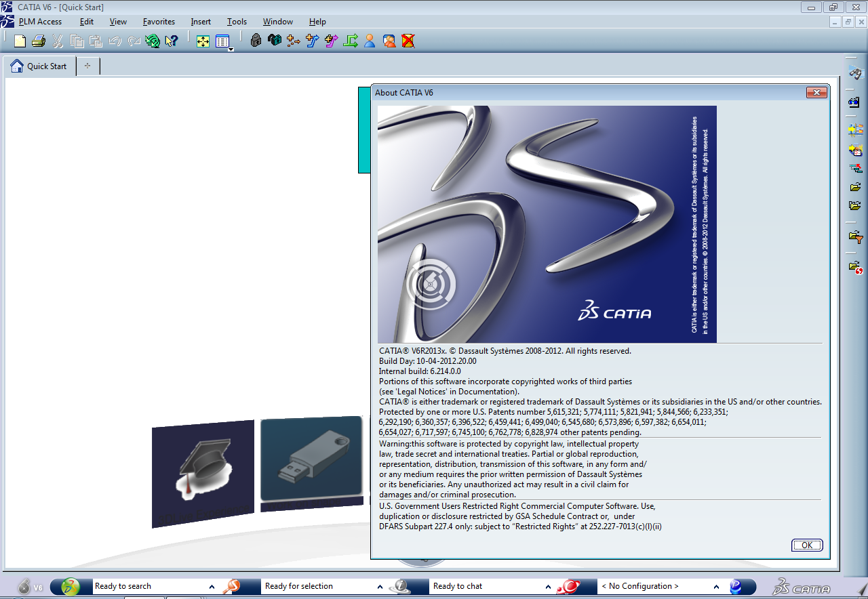Screen dimensions: 868x599
Task: Click the red 3DLive chat icon in bottom bar
Action: point(568,586)
